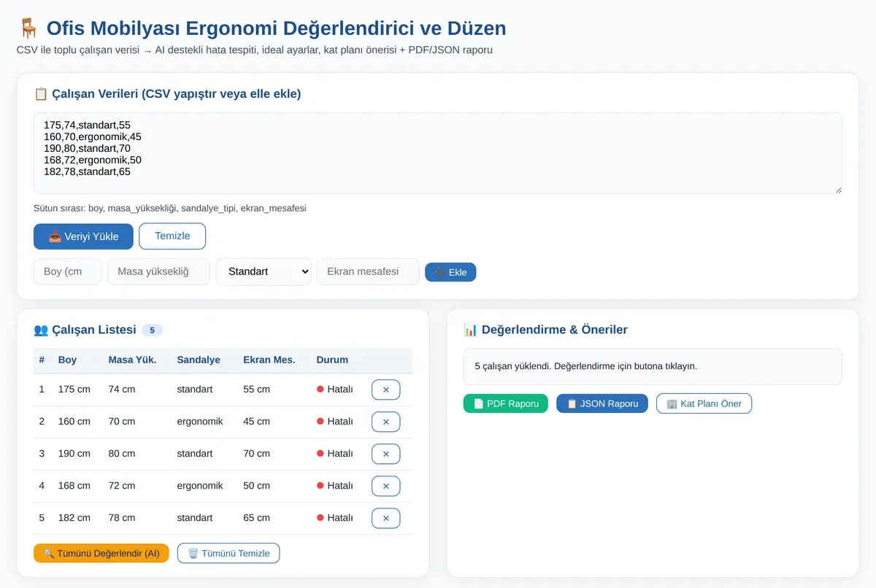Image resolution: width=876 pixels, height=588 pixels.
Task: Click the Ofis Mobilyası Ergonomi page title
Action: point(276,28)
